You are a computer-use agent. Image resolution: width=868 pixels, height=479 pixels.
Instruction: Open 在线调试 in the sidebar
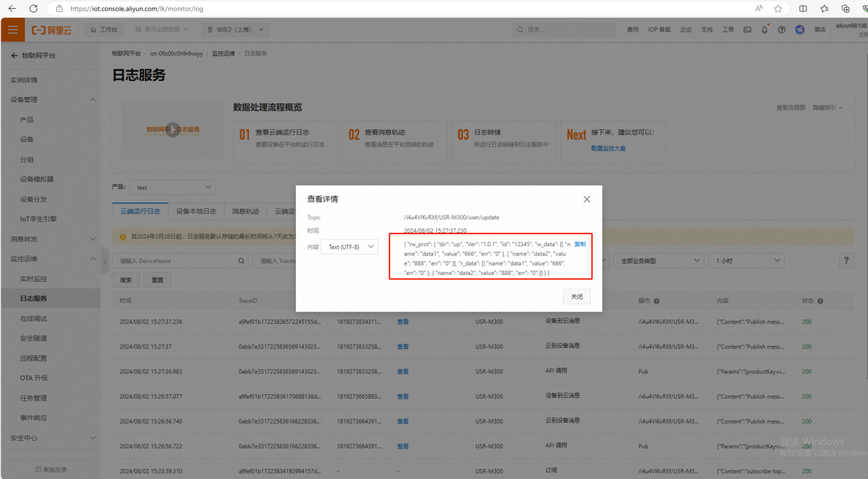click(x=33, y=318)
